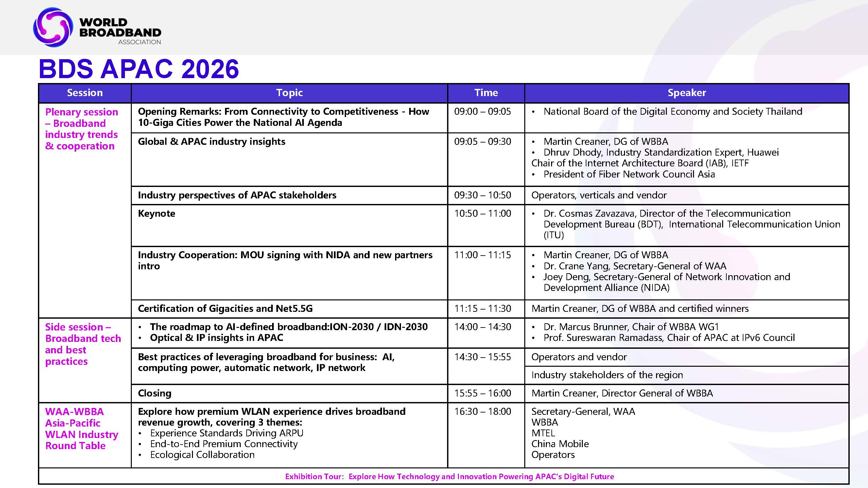Viewport: 868px width, 488px height.
Task: Click the 09:00 – 09:05 time cell
Action: pos(486,118)
